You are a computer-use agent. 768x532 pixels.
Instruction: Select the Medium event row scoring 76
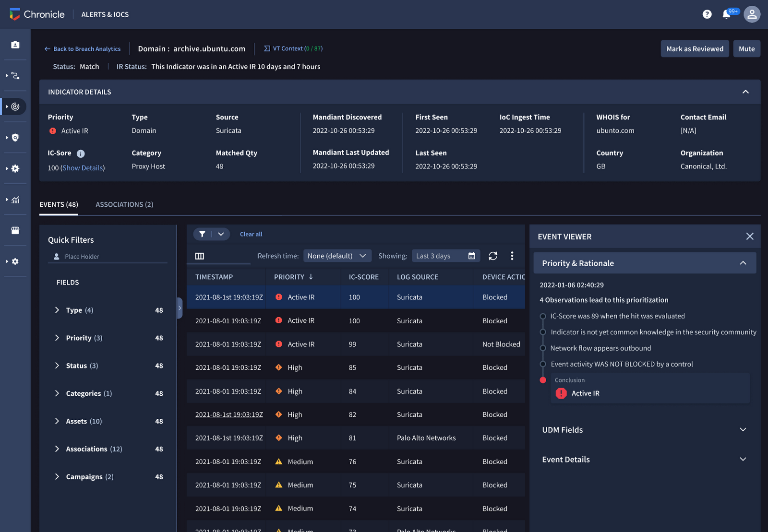tap(356, 461)
